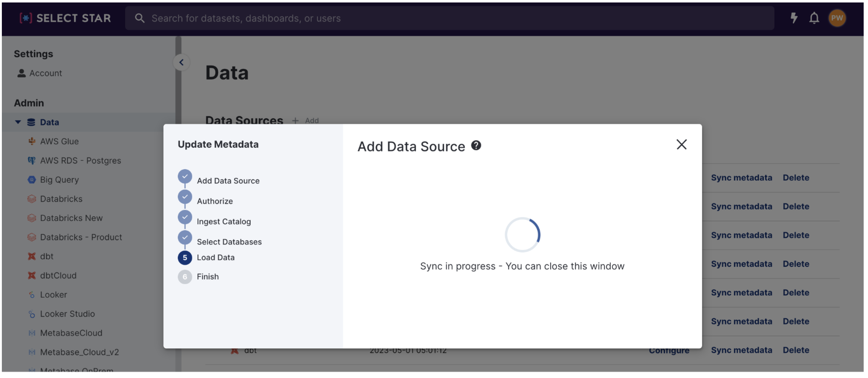The height and width of the screenshot is (378, 868).
Task: Click the help question mark icon
Action: 476,146
